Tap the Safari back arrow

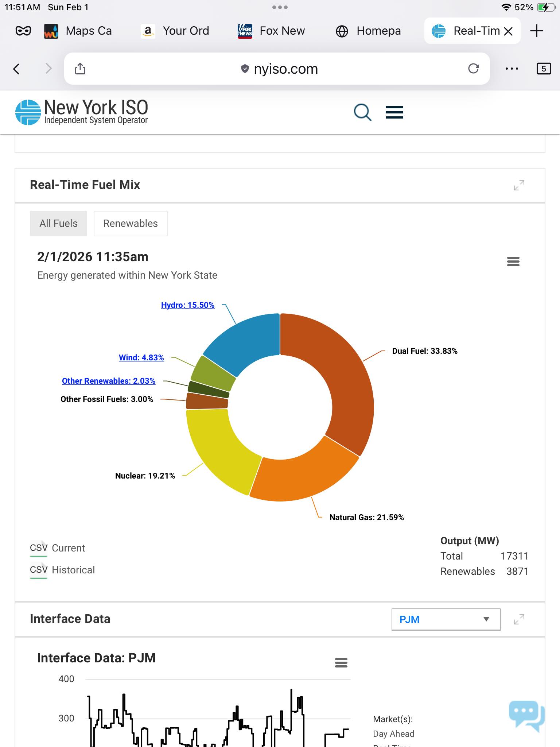tap(16, 69)
